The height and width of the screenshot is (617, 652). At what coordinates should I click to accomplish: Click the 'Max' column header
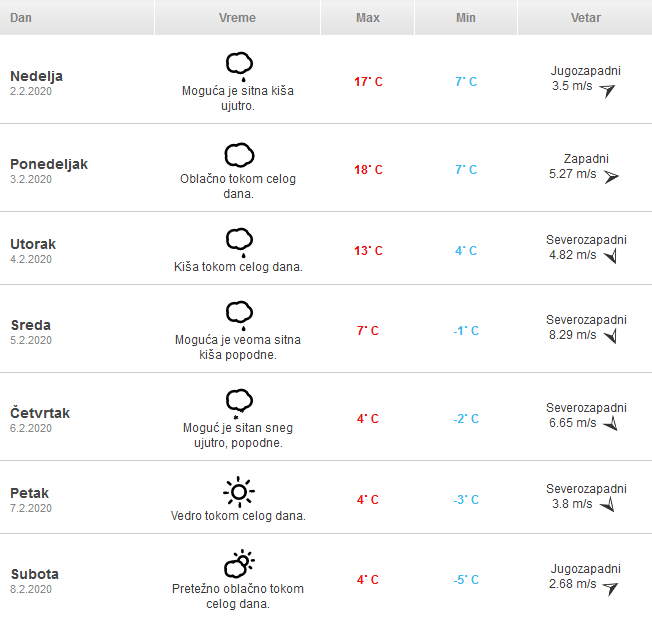(367, 19)
